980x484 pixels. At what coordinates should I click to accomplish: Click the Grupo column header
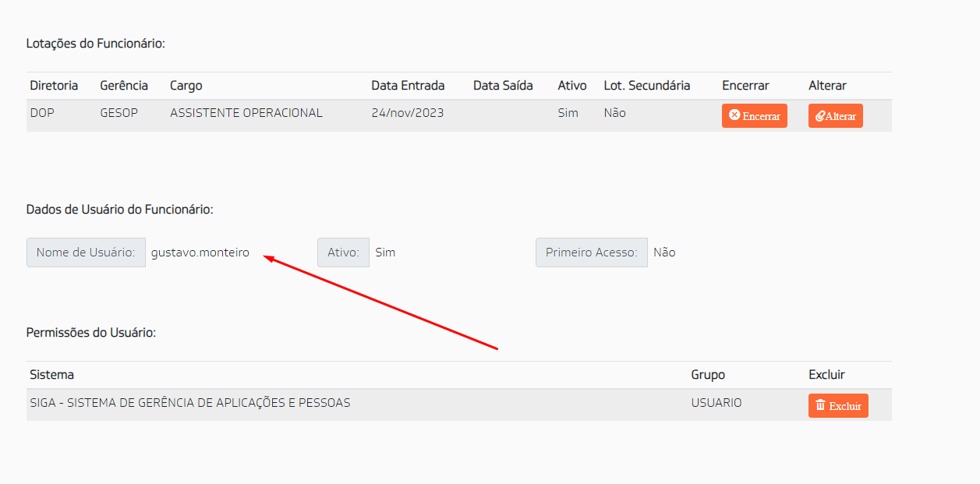click(x=708, y=375)
